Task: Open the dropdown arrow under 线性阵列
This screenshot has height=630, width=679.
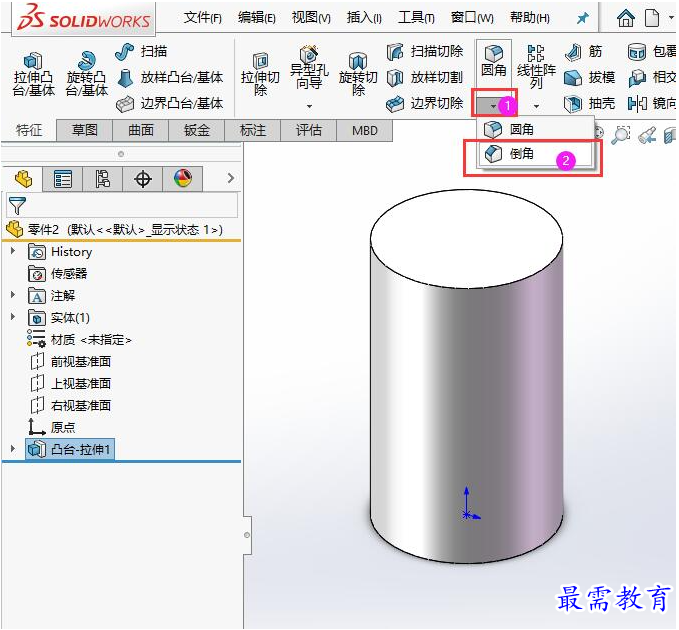Action: tap(537, 106)
